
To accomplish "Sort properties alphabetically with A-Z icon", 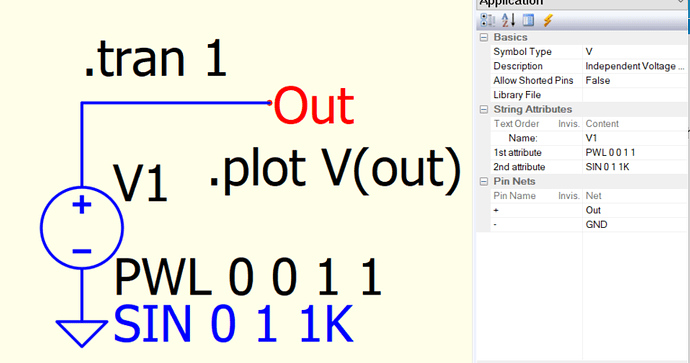I will [x=508, y=20].
